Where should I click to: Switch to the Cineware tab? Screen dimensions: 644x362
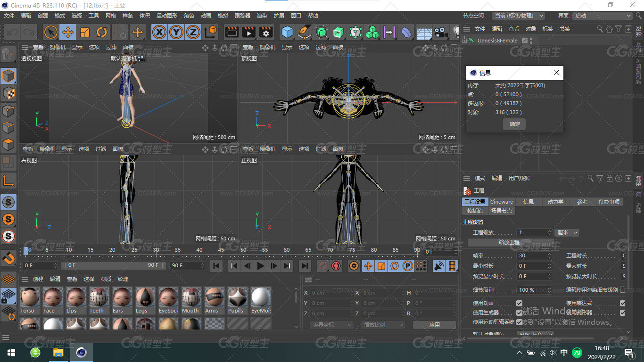click(x=502, y=202)
